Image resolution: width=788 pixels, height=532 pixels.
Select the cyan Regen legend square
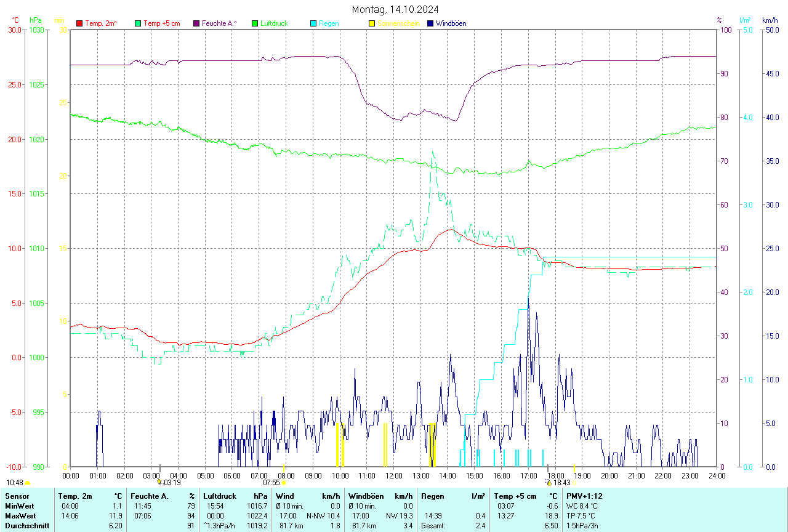click(x=313, y=23)
